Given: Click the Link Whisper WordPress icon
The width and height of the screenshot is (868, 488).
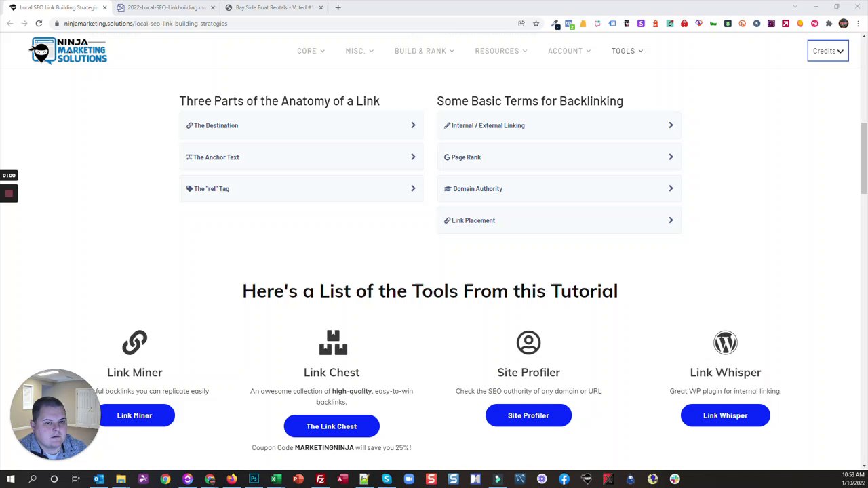Looking at the screenshot, I should tap(725, 343).
